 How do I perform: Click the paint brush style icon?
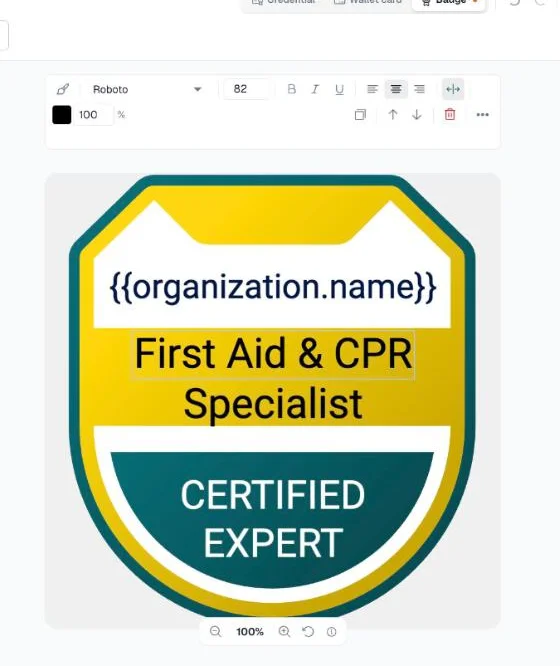point(62,89)
